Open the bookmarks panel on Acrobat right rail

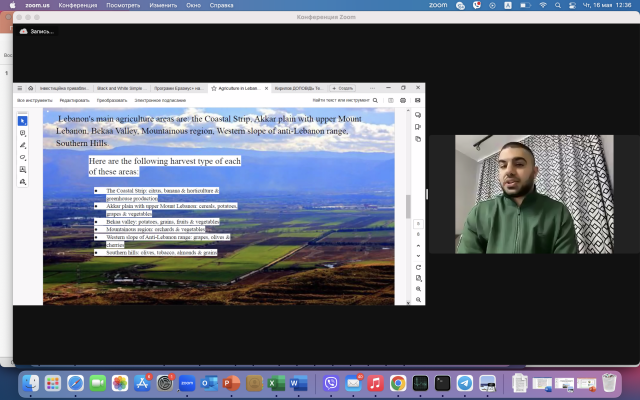pyautogui.click(x=418, y=127)
